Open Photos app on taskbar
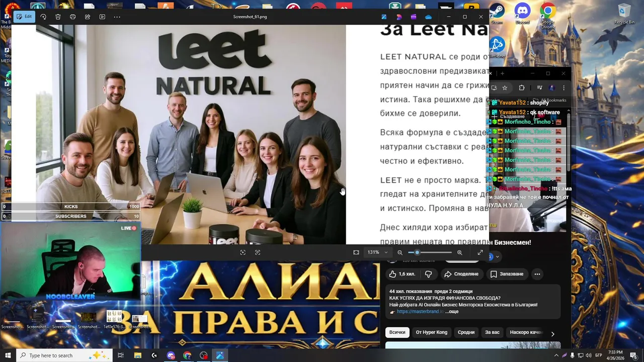The image size is (644, 362). [x=220, y=355]
